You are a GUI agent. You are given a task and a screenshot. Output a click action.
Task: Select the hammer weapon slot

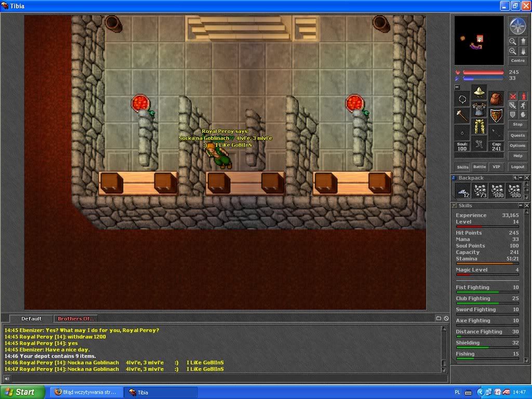pos(462,116)
